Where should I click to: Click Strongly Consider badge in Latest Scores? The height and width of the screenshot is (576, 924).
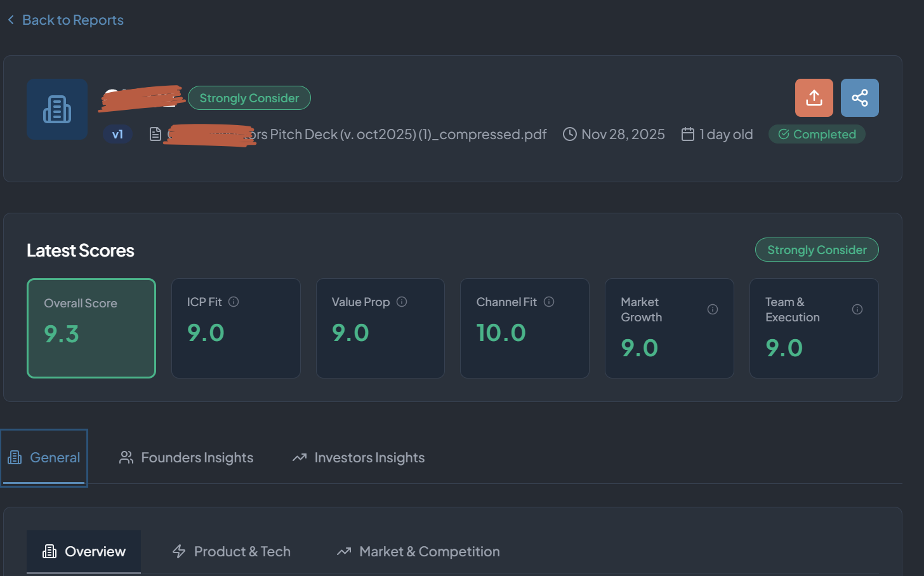coord(816,250)
